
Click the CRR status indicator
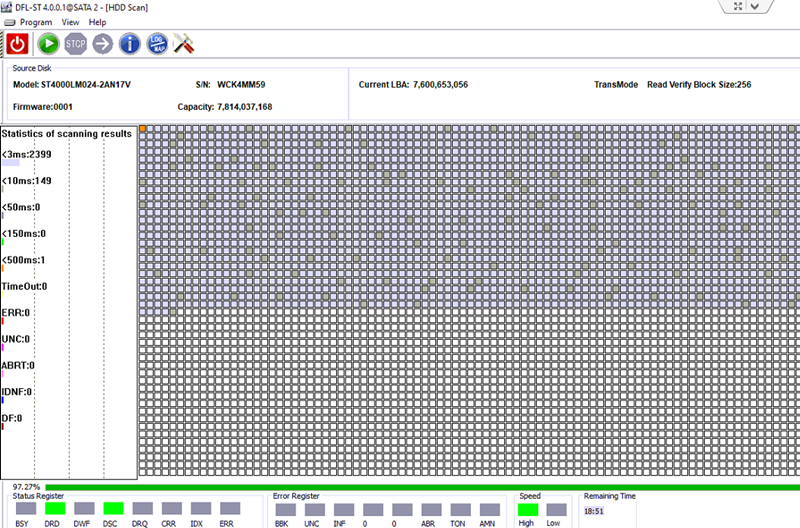tap(171, 508)
